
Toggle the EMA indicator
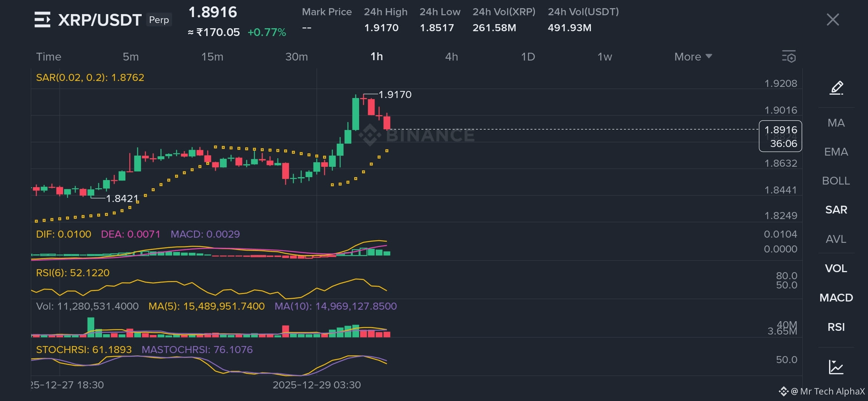836,152
